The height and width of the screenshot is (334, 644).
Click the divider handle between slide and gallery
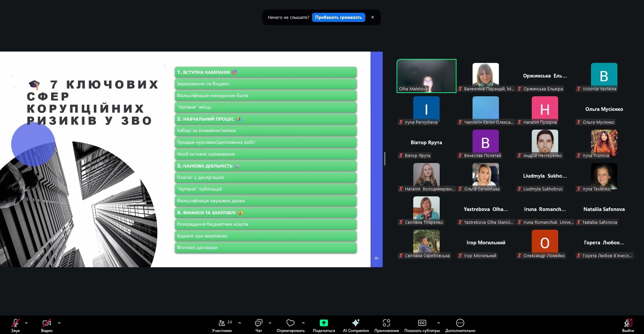[385, 159]
